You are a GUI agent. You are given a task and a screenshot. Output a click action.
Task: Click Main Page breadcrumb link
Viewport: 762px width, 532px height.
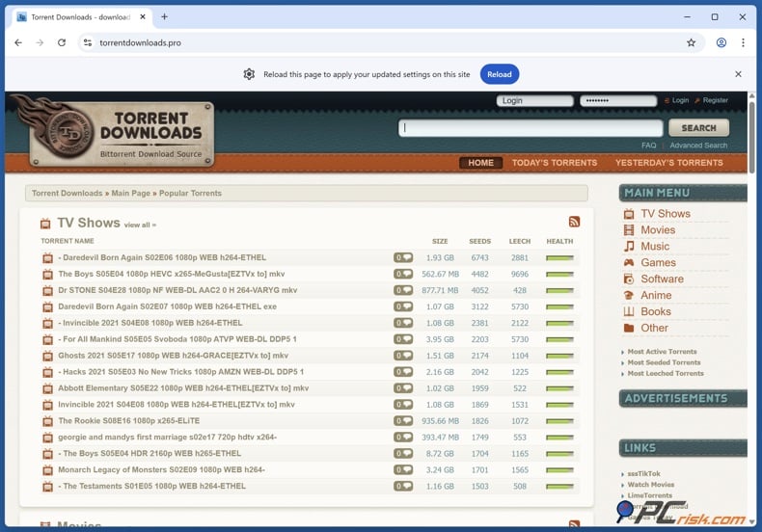click(x=131, y=193)
